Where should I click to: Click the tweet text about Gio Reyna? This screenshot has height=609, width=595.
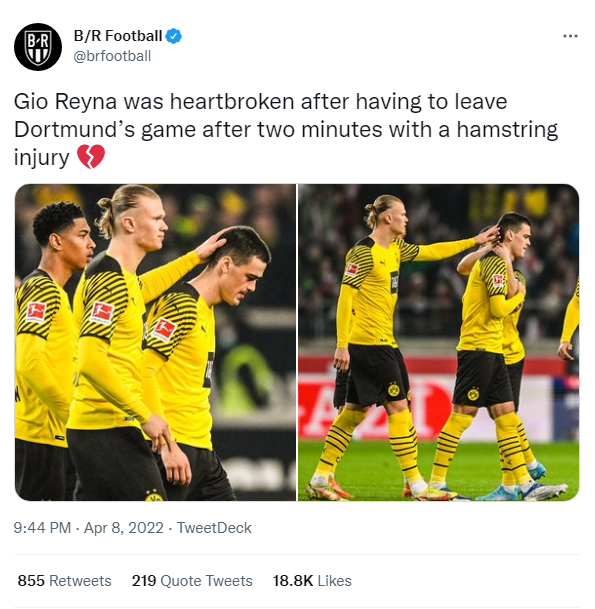tap(286, 130)
